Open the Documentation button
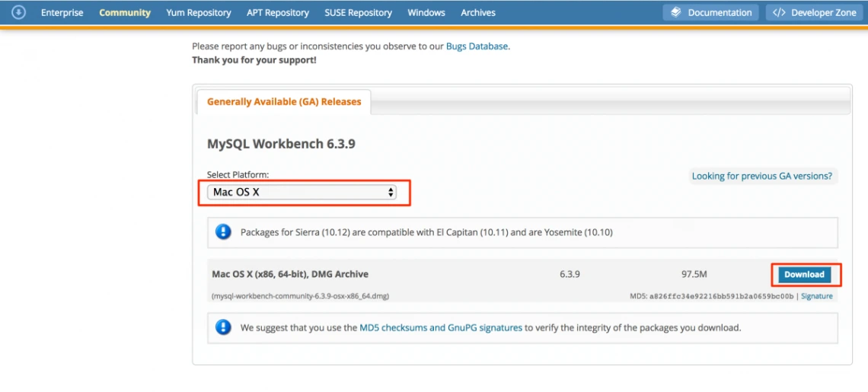The image size is (868, 392). [711, 12]
